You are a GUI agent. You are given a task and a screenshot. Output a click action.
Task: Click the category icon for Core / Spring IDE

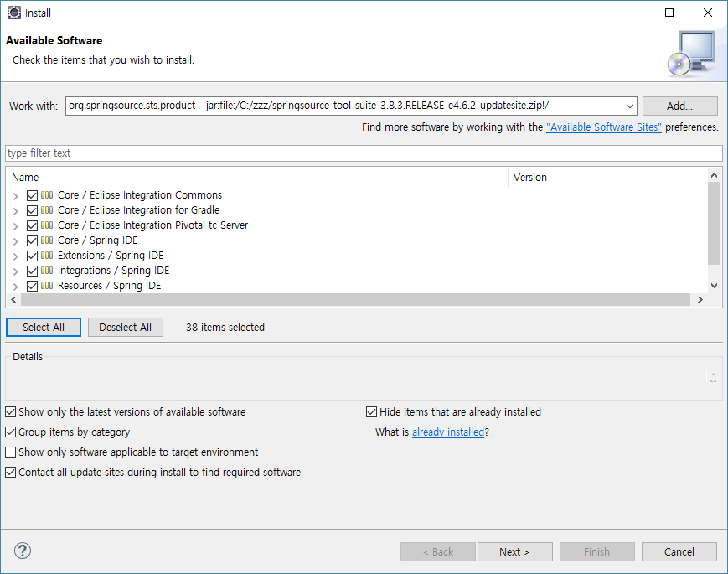point(47,240)
